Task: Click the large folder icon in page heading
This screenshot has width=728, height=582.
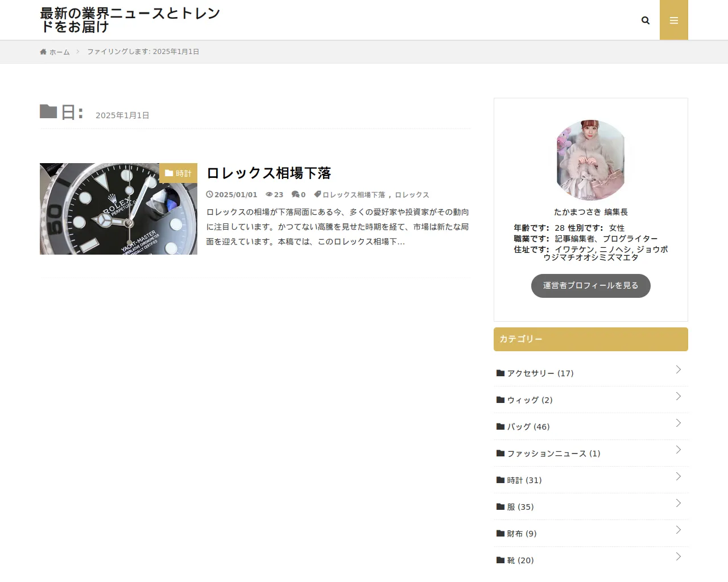Action: click(x=48, y=111)
